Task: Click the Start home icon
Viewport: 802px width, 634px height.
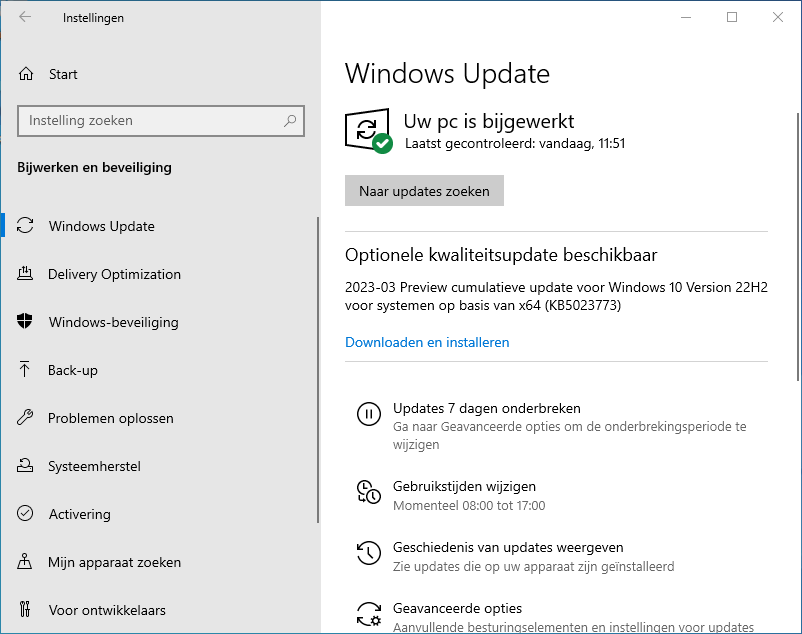Action: (x=27, y=74)
